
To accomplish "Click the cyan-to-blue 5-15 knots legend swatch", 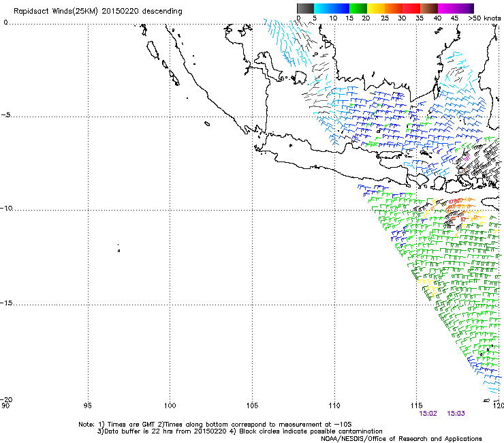I will [x=332, y=8].
